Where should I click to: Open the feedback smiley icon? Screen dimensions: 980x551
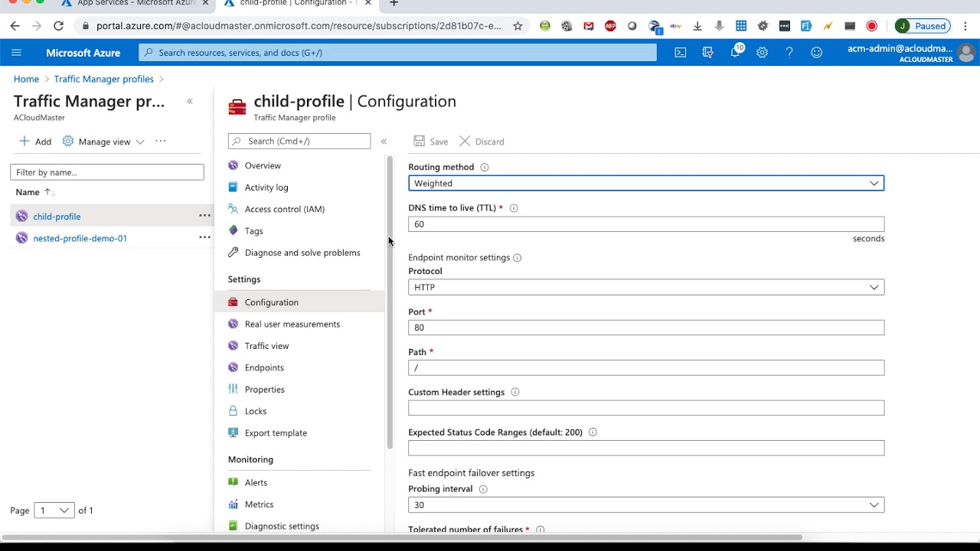[817, 53]
